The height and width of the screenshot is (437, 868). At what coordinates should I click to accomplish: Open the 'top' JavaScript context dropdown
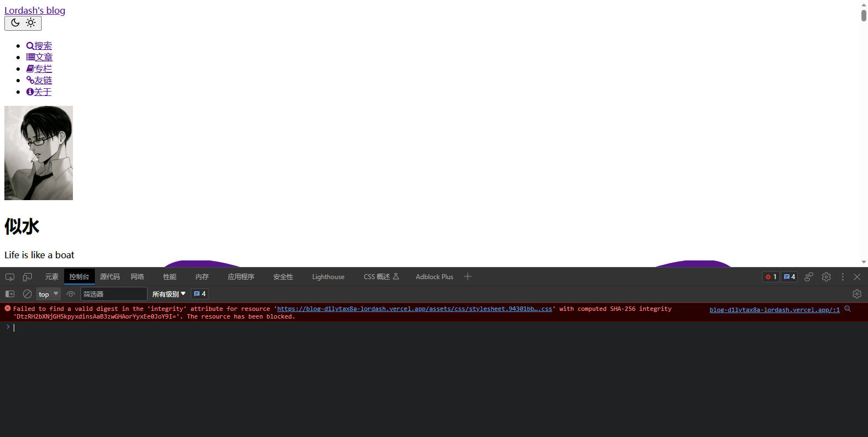48,294
